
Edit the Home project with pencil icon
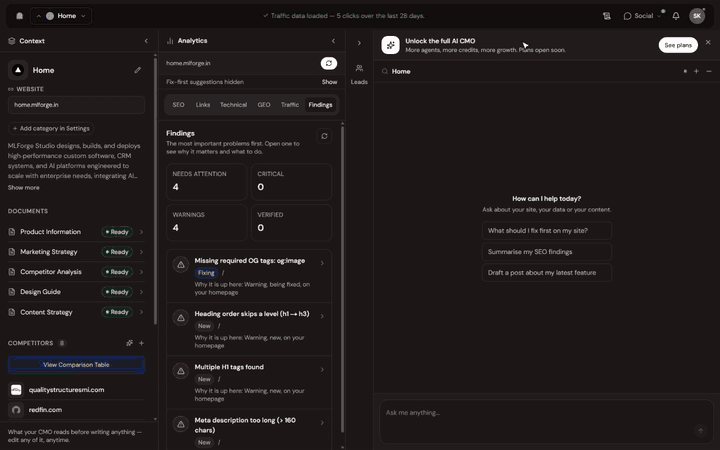[137, 70]
